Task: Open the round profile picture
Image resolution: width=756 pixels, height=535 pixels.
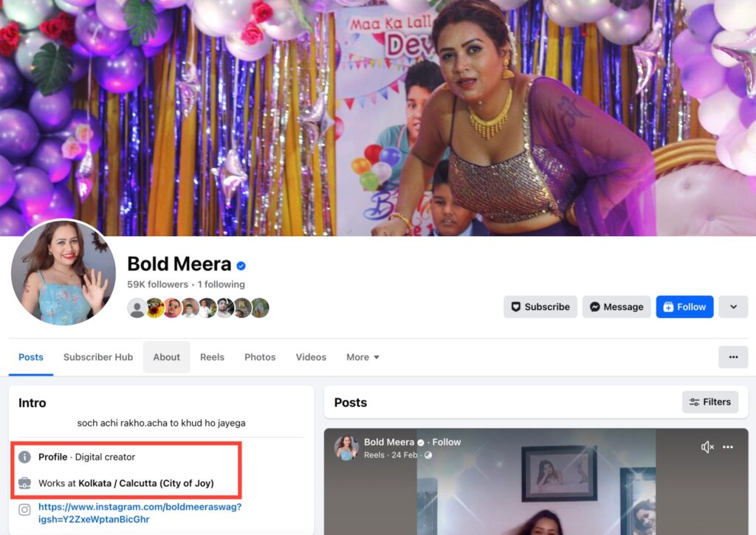Action: point(63,272)
